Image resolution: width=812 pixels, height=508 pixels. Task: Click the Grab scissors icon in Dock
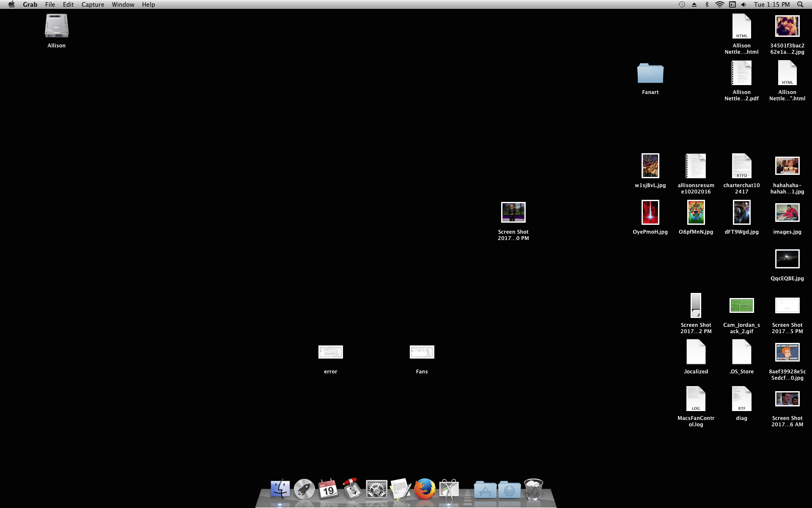(x=449, y=490)
